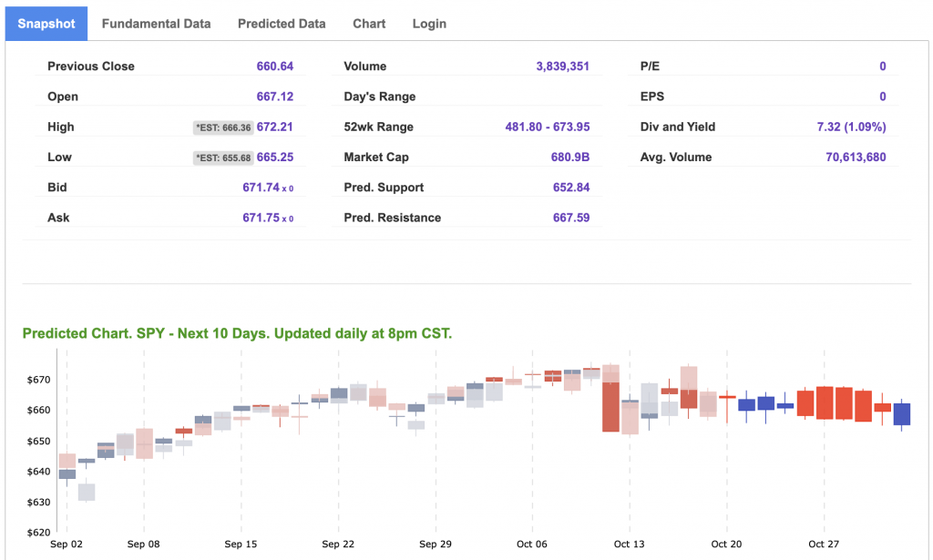Click the Previous Close value 660.64
Image resolution: width=933 pixels, height=560 pixels.
[274, 66]
